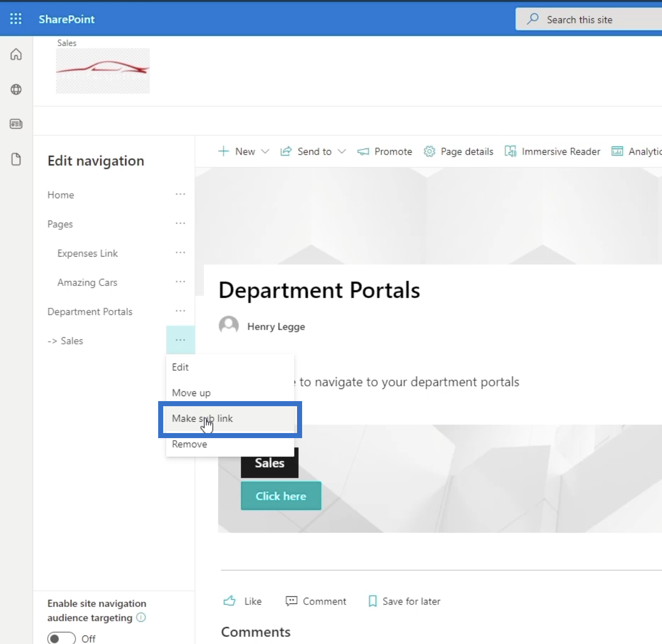Image resolution: width=662 pixels, height=644 pixels.
Task: Open the My files page icon
Action: 16,159
